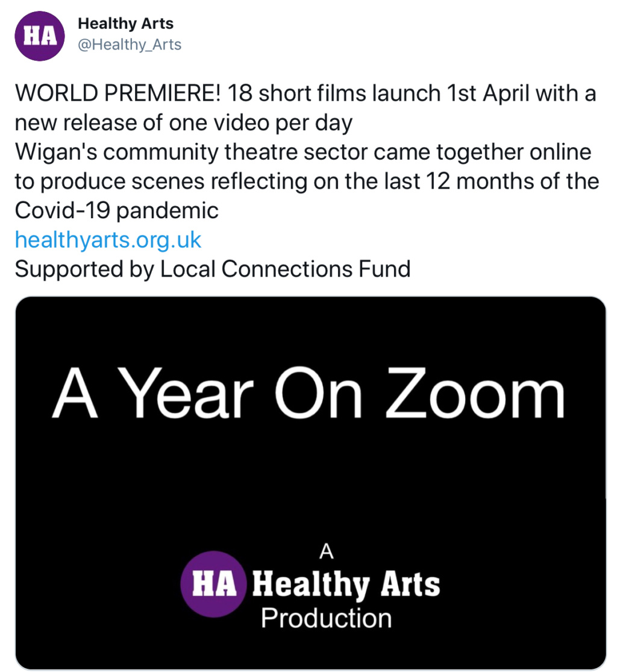
Task: Open the A Year On Zoom video card
Action: [311, 482]
